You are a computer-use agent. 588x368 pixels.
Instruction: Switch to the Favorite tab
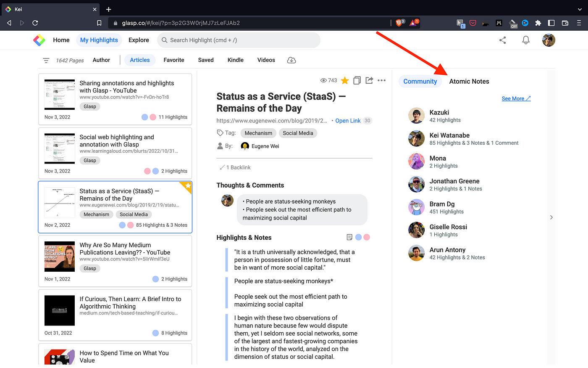[174, 60]
